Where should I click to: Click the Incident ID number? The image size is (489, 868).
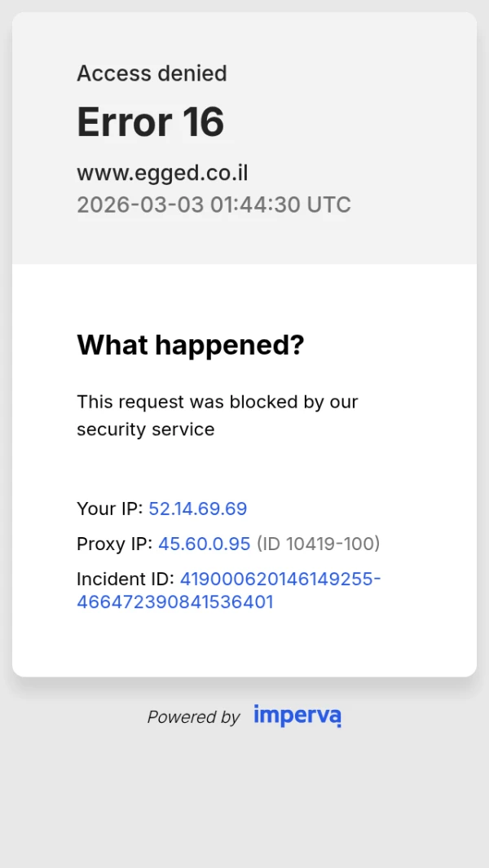pyautogui.click(x=280, y=579)
